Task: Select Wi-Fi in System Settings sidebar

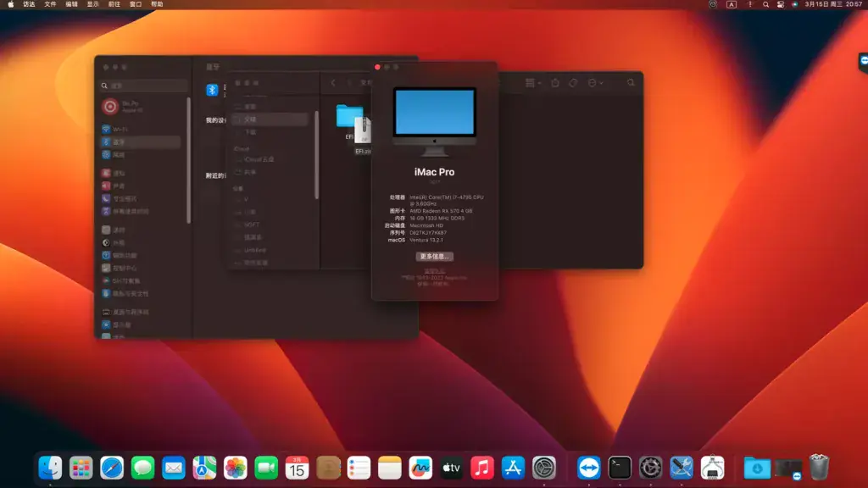Action: coord(142,129)
